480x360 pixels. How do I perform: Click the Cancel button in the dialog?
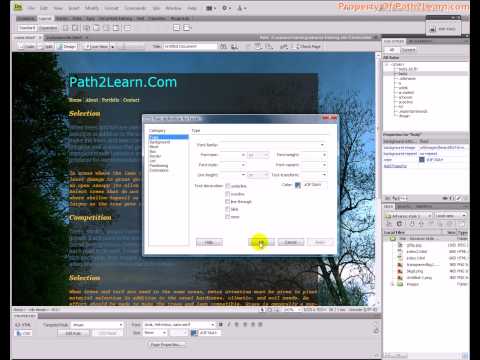(291, 242)
